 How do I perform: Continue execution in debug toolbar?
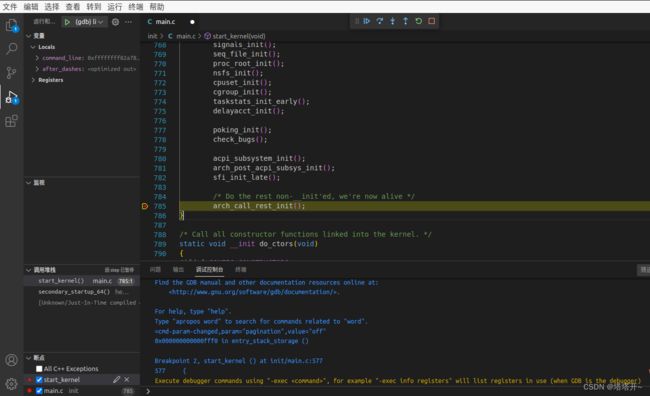(366, 21)
